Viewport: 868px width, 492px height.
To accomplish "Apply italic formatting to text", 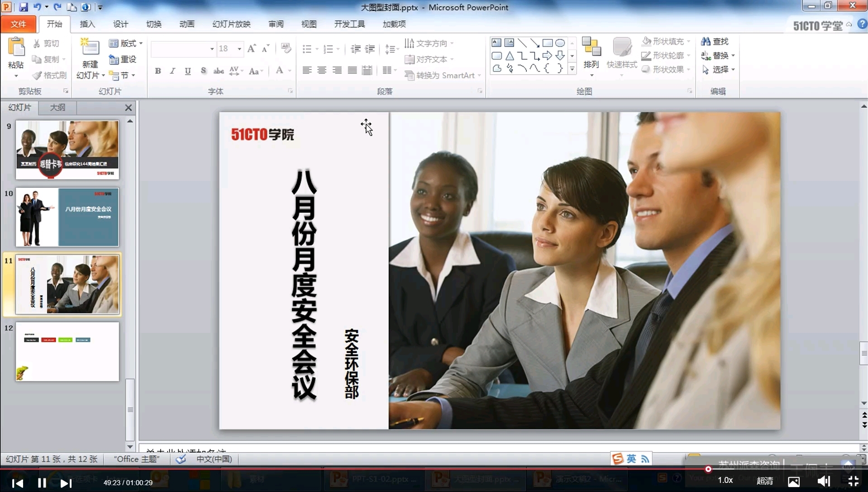I will [172, 71].
